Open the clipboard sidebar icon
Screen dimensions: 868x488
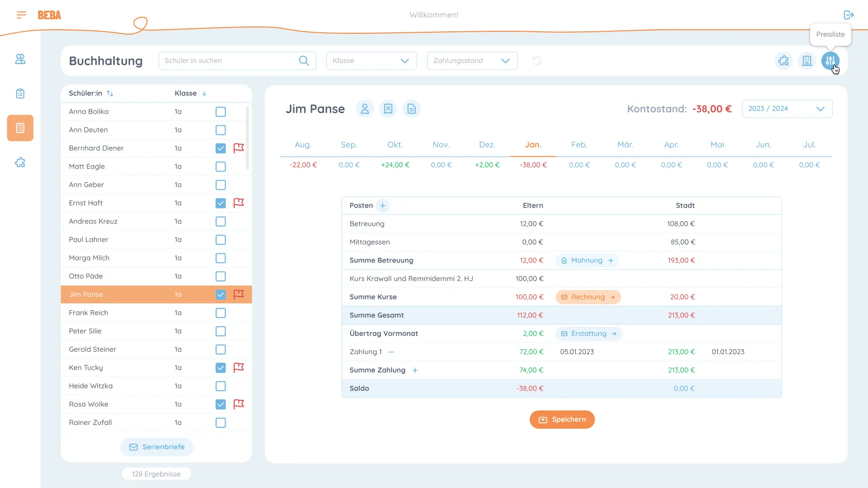[20, 93]
